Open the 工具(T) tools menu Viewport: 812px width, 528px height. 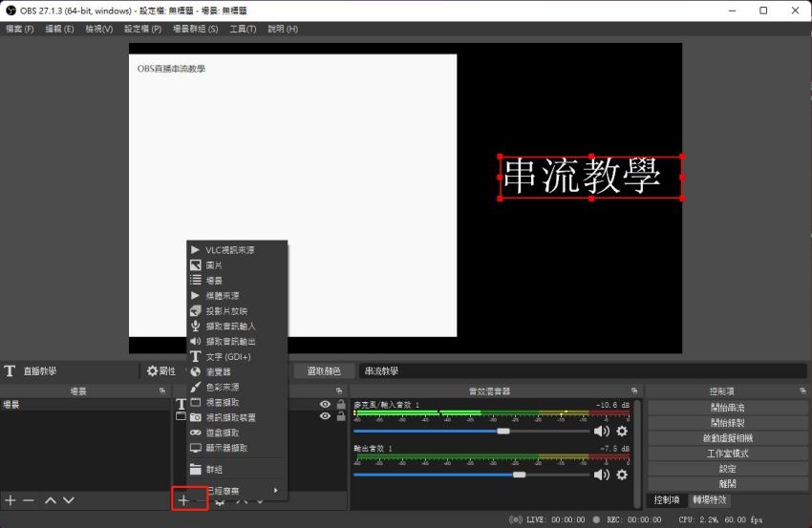pos(243,29)
